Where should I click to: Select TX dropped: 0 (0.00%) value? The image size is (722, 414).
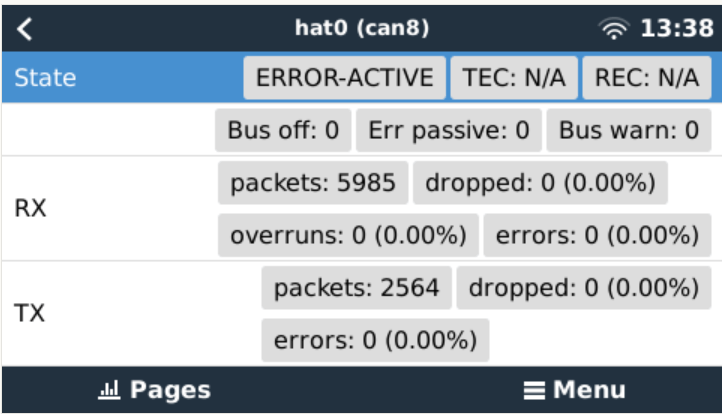tap(583, 288)
